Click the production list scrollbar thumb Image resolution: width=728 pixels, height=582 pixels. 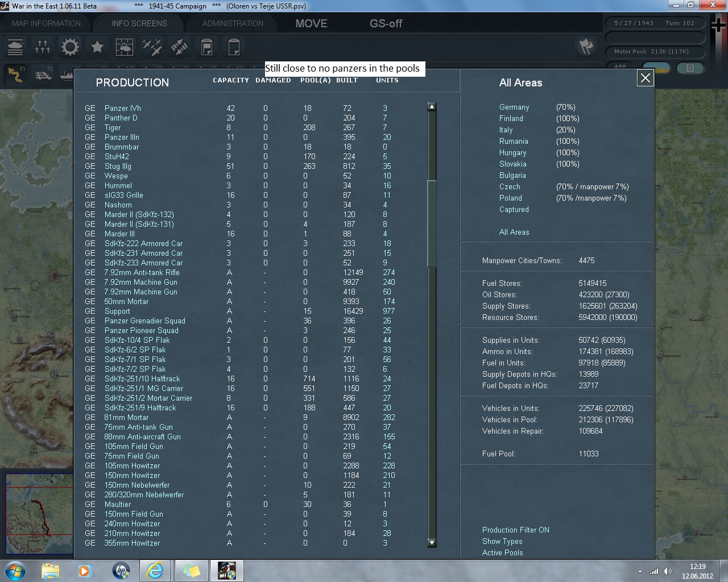pos(432,223)
